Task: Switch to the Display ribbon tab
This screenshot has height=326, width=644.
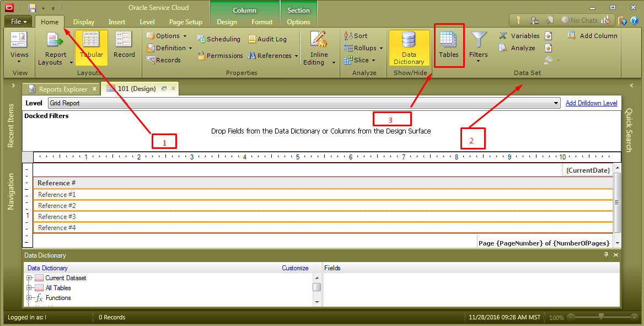Action: pyautogui.click(x=83, y=22)
